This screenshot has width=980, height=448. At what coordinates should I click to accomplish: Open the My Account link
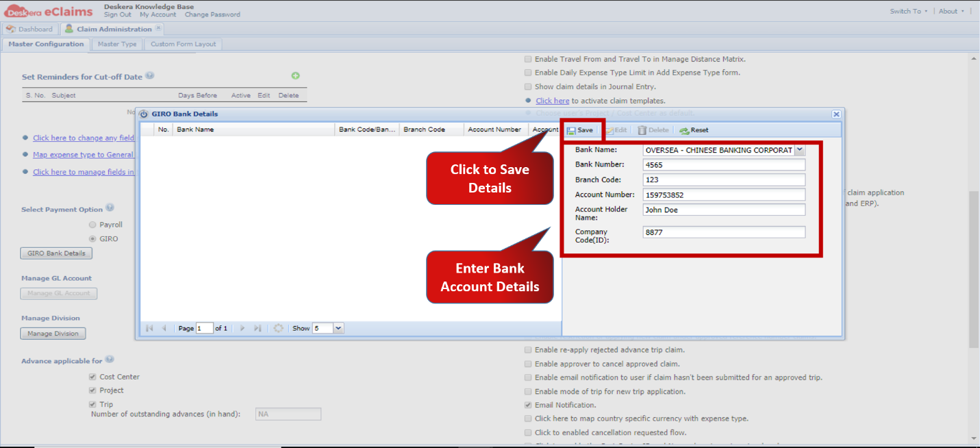pyautogui.click(x=158, y=14)
